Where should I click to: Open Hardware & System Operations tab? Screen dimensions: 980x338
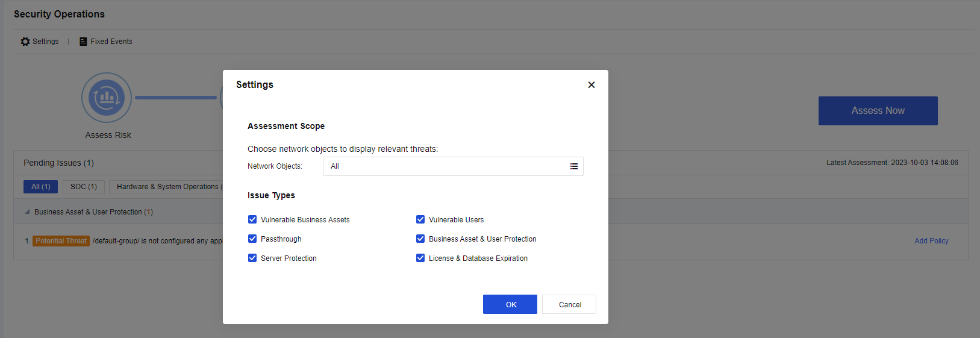tap(167, 187)
